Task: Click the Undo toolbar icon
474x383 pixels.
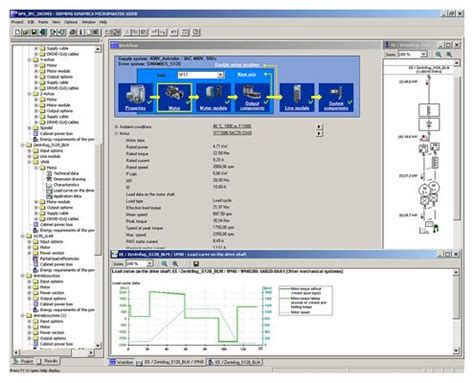Action: coord(174,32)
